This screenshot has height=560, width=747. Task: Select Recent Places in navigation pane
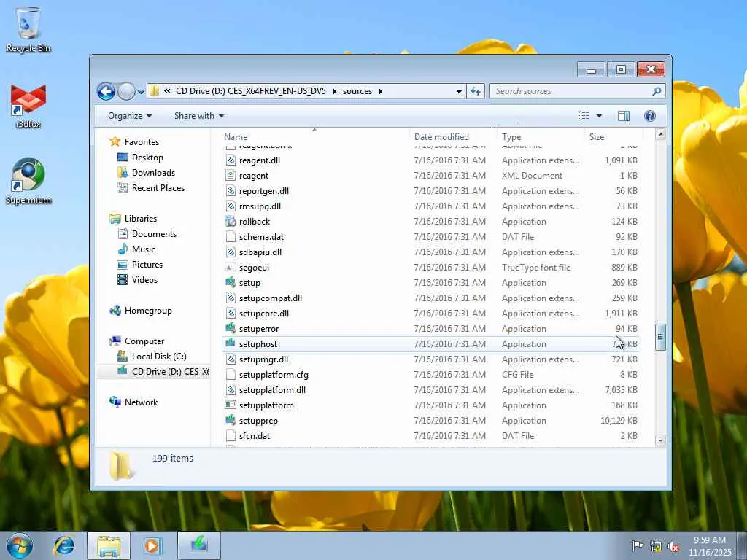pyautogui.click(x=150, y=187)
